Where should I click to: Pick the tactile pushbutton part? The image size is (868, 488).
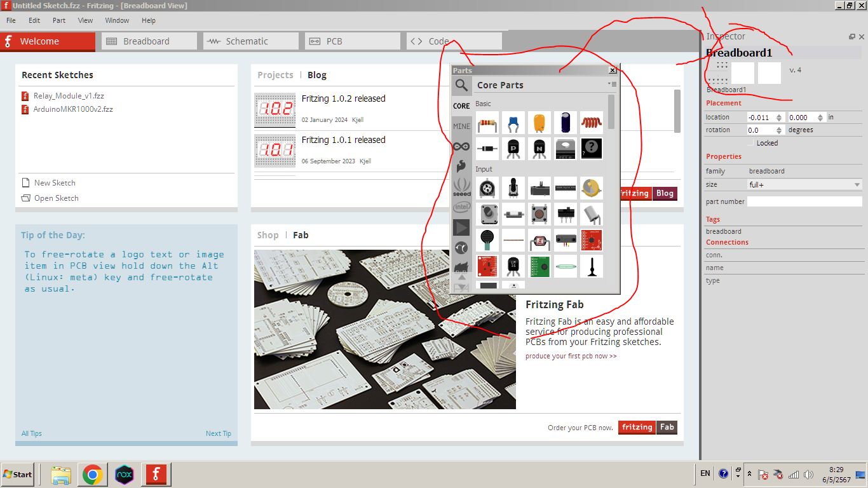click(x=539, y=214)
